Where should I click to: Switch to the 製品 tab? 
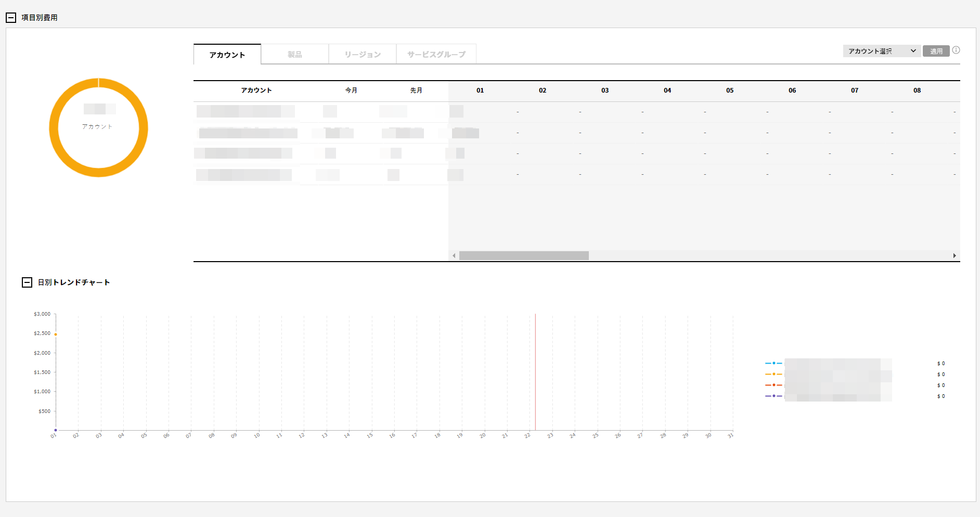[x=295, y=54]
